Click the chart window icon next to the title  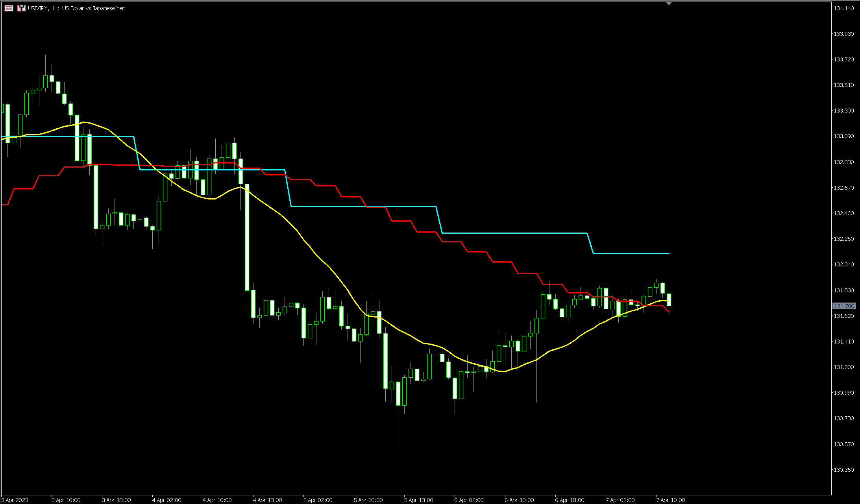coord(21,8)
